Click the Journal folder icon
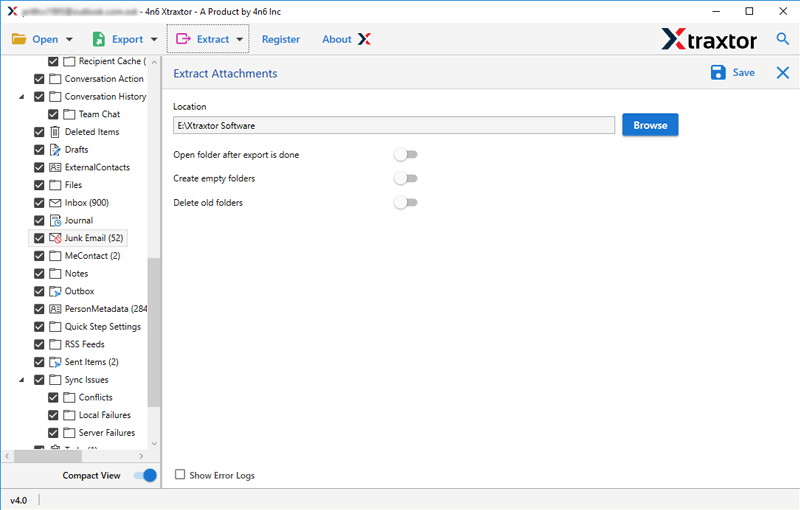This screenshot has height=510, width=800. (x=55, y=221)
